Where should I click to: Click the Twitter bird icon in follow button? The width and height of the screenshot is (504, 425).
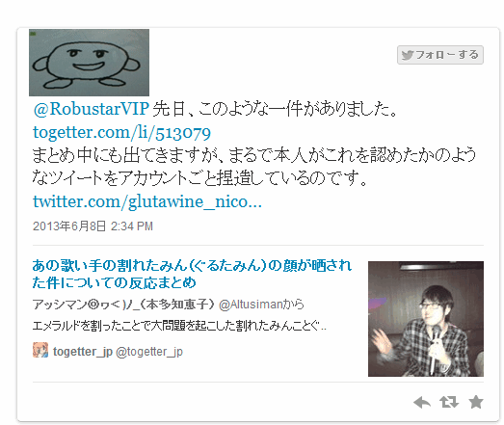pyautogui.click(x=408, y=55)
